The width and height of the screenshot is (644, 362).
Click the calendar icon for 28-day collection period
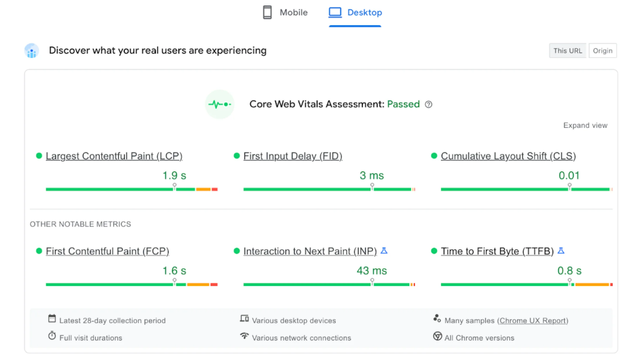point(52,319)
